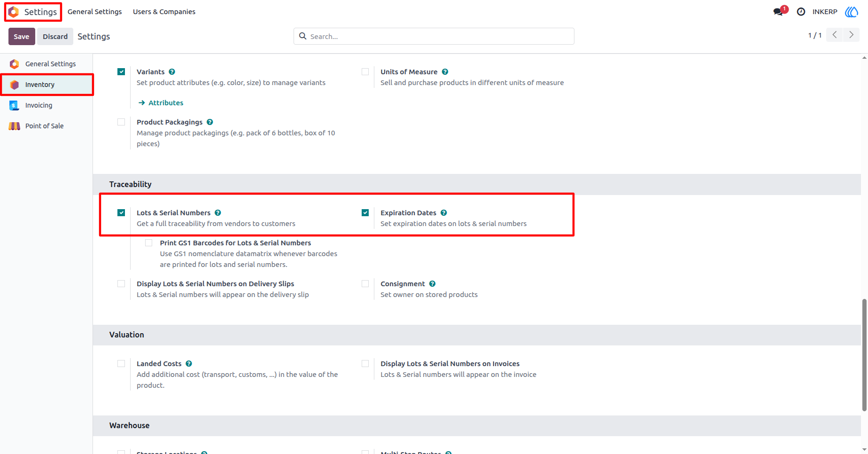Open the activities clock icon
The image size is (868, 454).
801,12
